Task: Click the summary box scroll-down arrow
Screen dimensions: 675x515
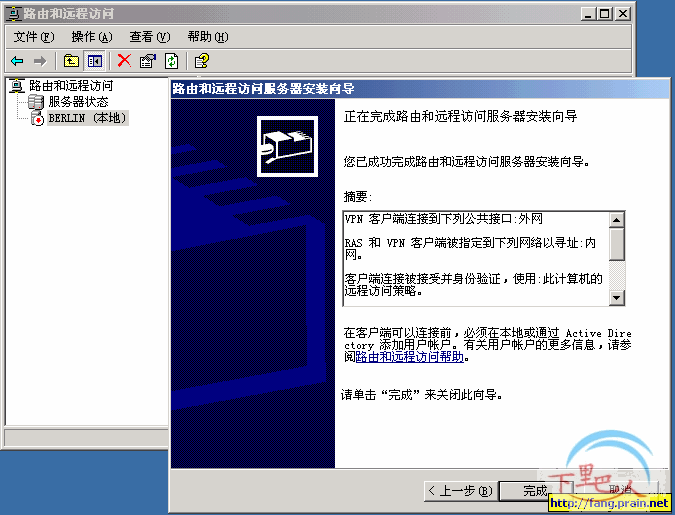Action: (617, 297)
